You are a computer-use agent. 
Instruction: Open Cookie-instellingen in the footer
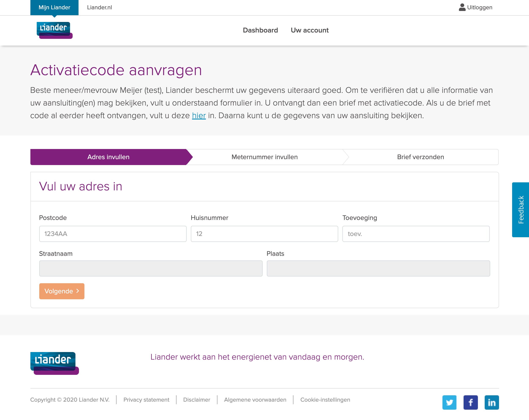pos(325,400)
